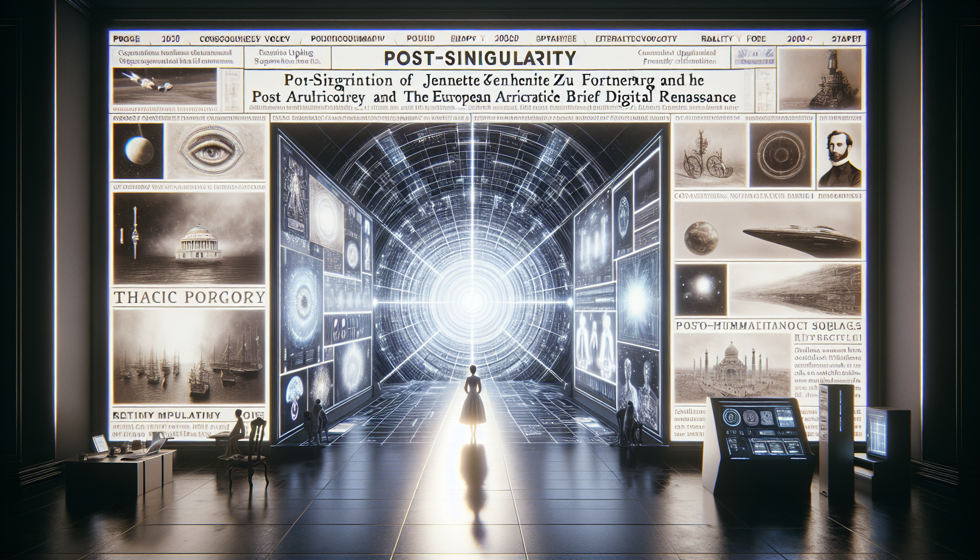Click the POST-SINIGULARITY headline title
The width and height of the screenshot is (980, 560).
pyautogui.click(x=480, y=57)
